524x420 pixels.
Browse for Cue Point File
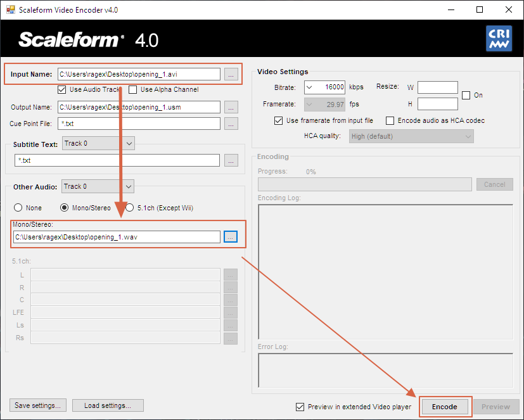(x=231, y=124)
